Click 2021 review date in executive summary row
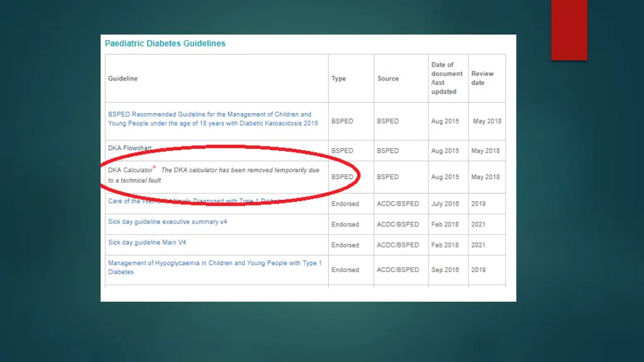Viewport: 644px width, 362px height. [x=479, y=224]
